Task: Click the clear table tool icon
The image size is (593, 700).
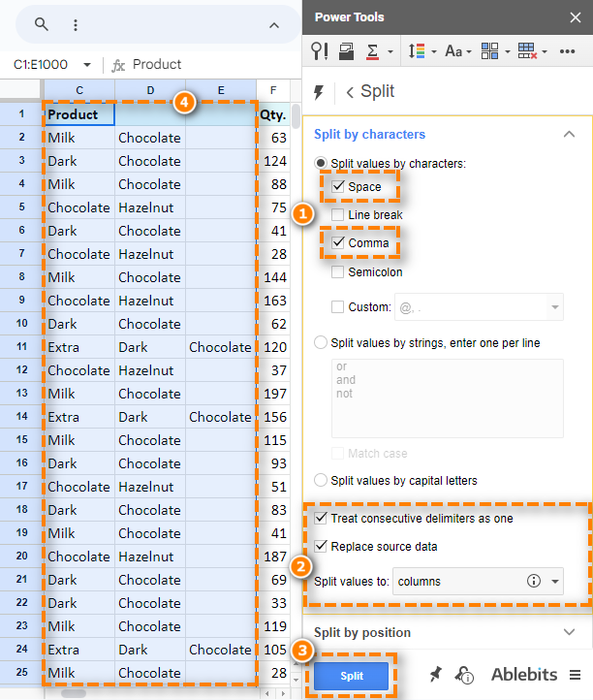Action: tap(527, 51)
